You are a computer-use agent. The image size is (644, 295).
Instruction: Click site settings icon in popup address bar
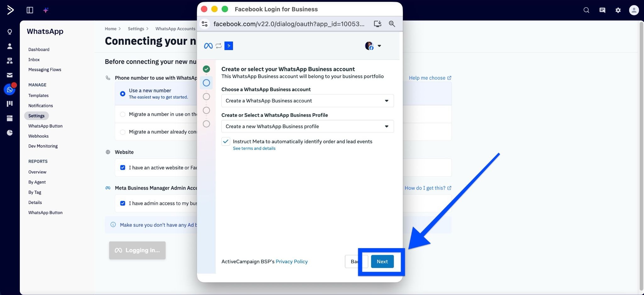click(205, 24)
